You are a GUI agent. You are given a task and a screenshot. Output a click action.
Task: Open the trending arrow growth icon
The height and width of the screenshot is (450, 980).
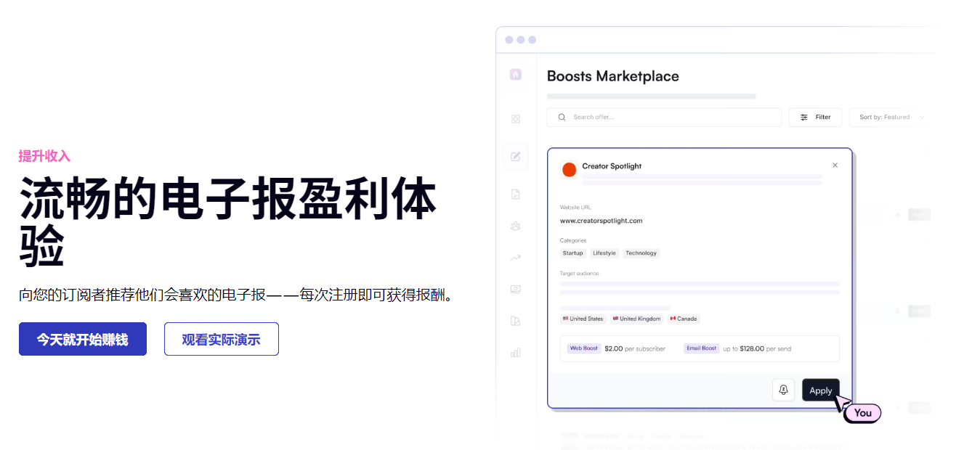coord(516,257)
